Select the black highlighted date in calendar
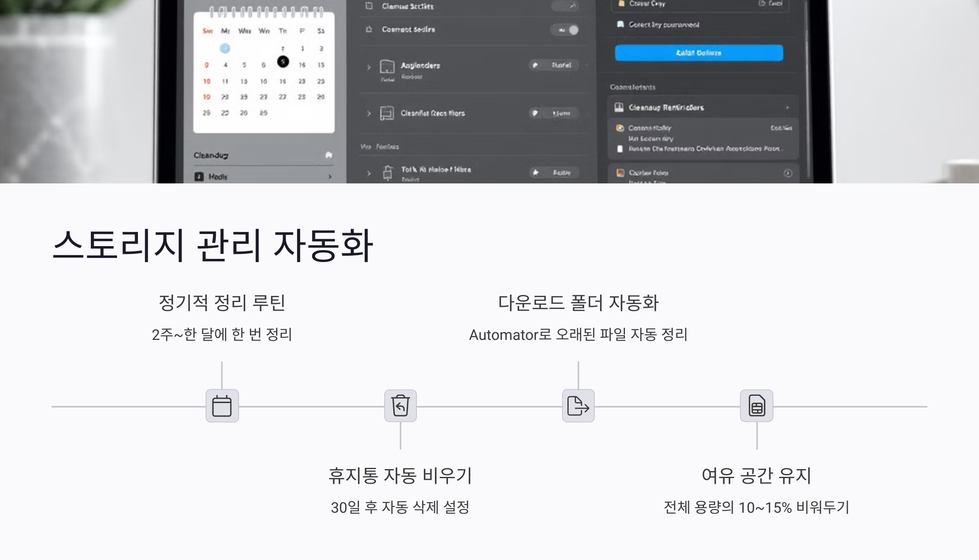 click(283, 62)
